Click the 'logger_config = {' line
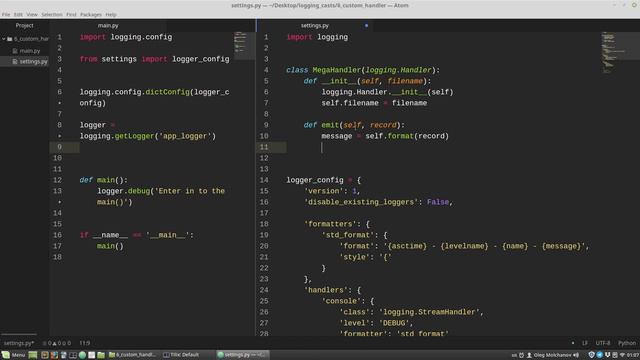This screenshot has width=640, height=360. coord(324,180)
